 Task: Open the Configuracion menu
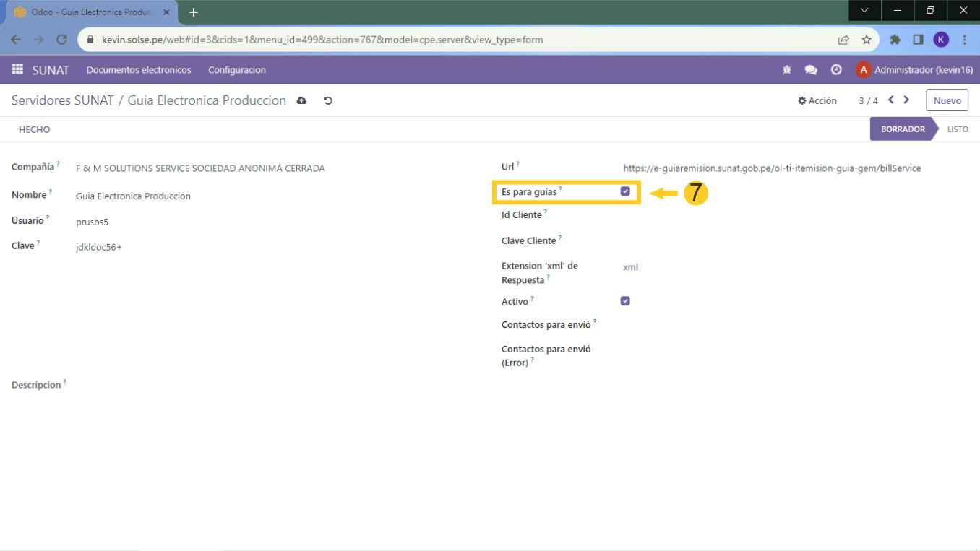tap(237, 70)
